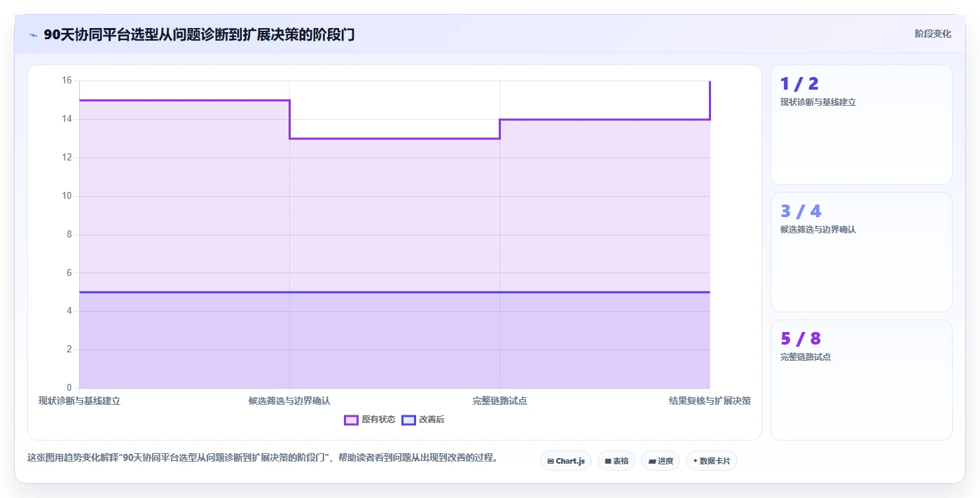The width and height of the screenshot is (980, 498).
Task: Open the 1 / 2 现状诊断与基线建立 card
Action: coord(862,125)
